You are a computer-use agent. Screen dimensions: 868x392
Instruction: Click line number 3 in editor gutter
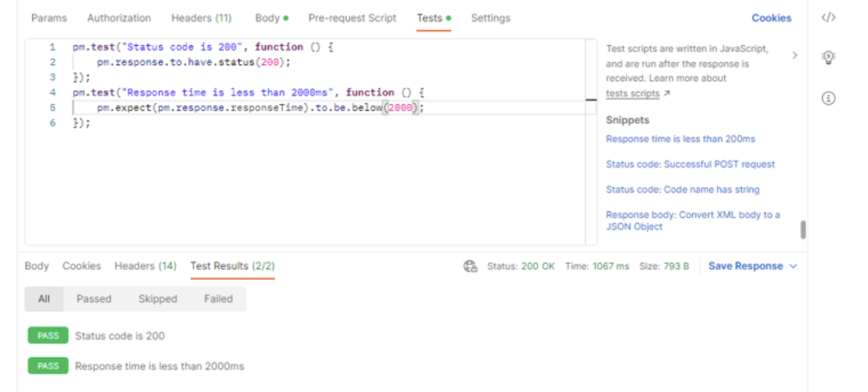click(x=53, y=77)
